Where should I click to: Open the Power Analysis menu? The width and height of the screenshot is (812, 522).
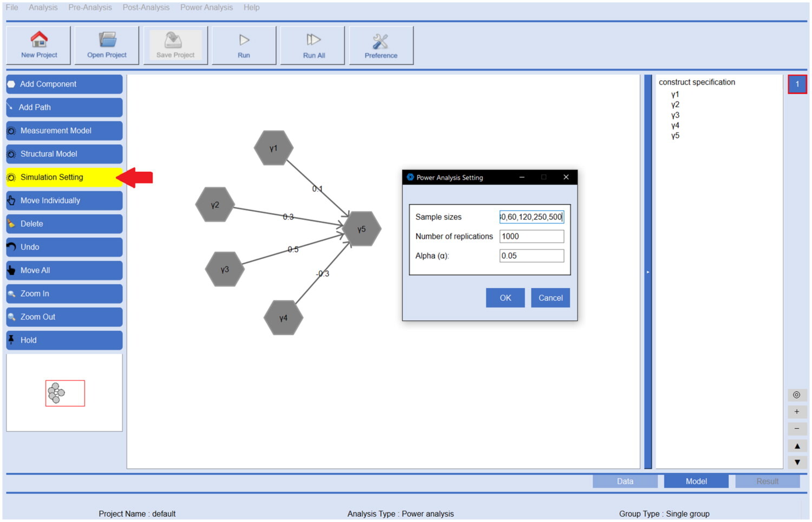tap(207, 8)
